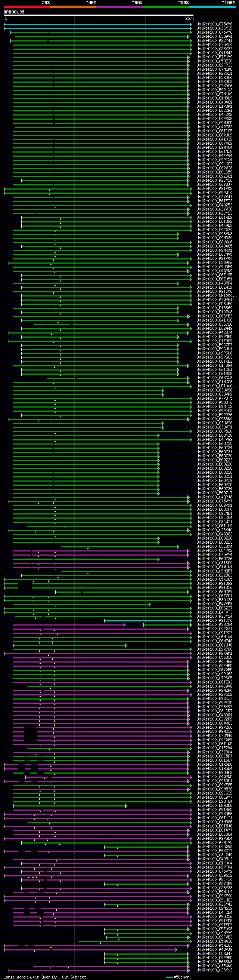The height and width of the screenshot is (980, 239).
Task: Open hit 'UniRef100_Q3B9V1'
Action: (x=214, y=37)
